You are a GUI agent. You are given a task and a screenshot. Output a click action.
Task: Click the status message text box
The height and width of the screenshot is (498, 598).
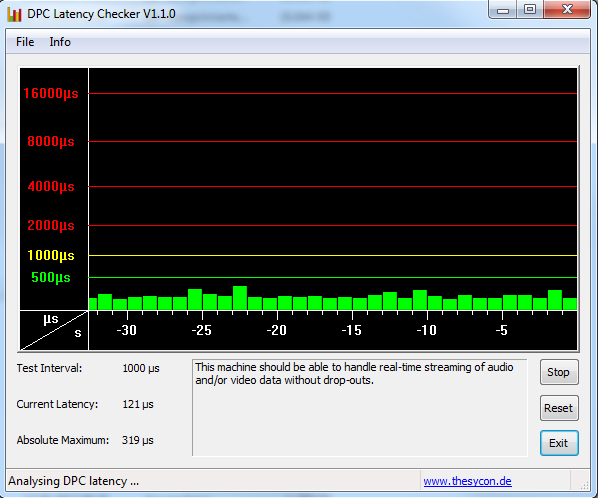point(360,407)
